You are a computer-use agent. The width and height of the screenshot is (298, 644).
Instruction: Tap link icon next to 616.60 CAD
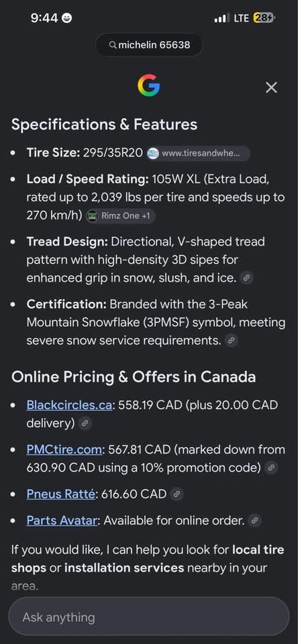[177, 494]
